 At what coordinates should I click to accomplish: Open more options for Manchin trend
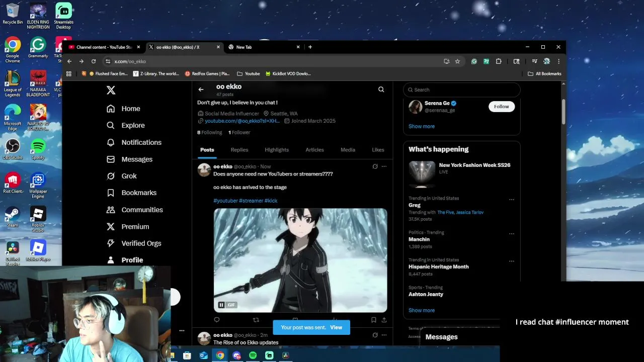click(511, 234)
